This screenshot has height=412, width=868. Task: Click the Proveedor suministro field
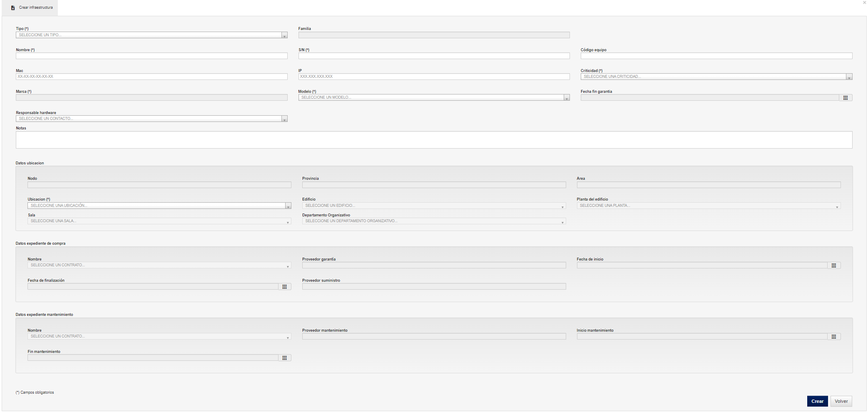pos(434,286)
